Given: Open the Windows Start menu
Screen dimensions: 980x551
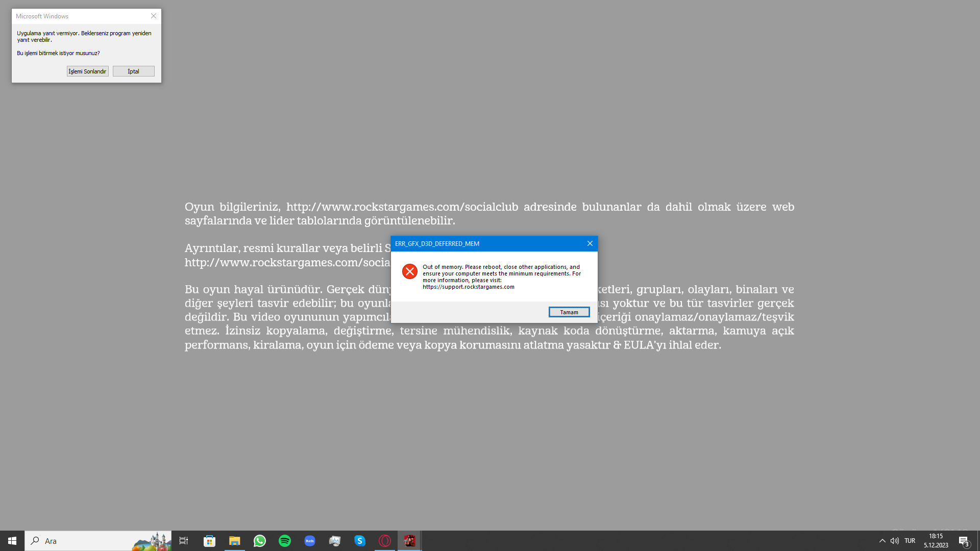Looking at the screenshot, I should point(12,541).
